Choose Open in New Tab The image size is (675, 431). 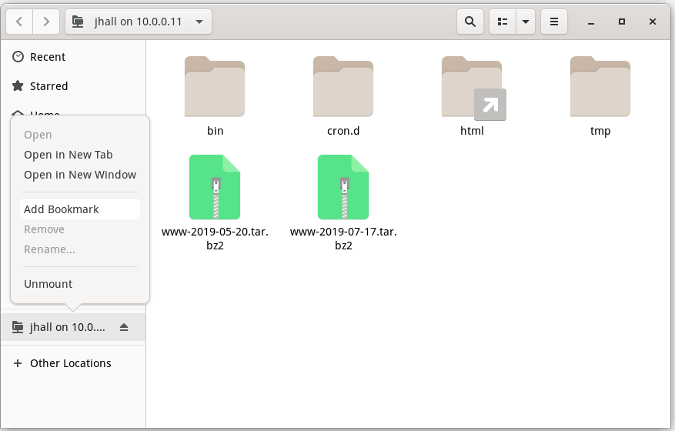pyautogui.click(x=68, y=155)
